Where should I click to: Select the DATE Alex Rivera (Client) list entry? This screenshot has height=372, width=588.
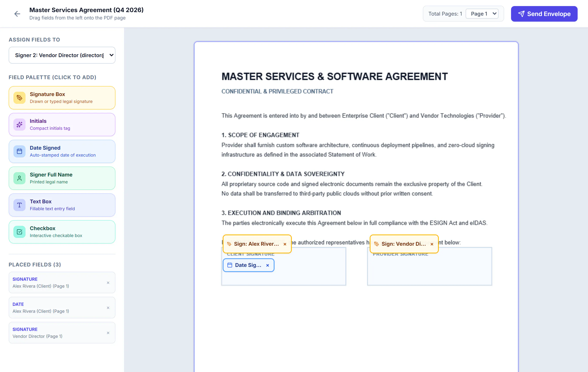coord(62,308)
